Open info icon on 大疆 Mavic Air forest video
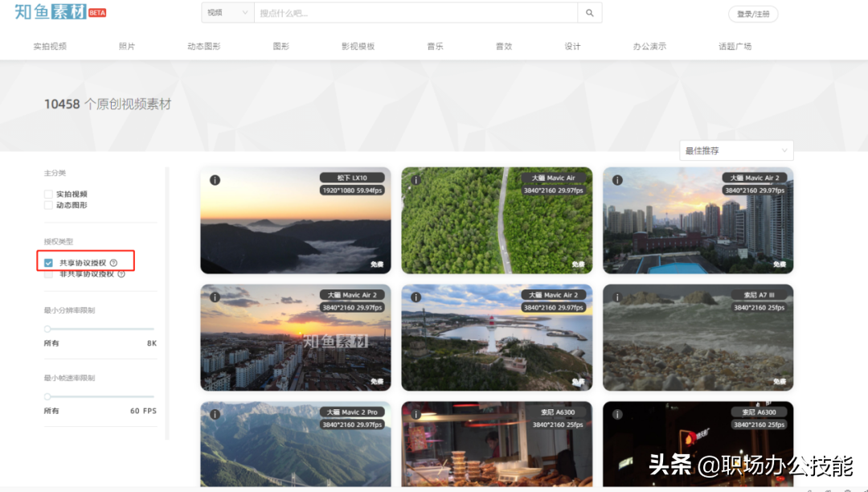This screenshot has height=492, width=868. tap(416, 180)
